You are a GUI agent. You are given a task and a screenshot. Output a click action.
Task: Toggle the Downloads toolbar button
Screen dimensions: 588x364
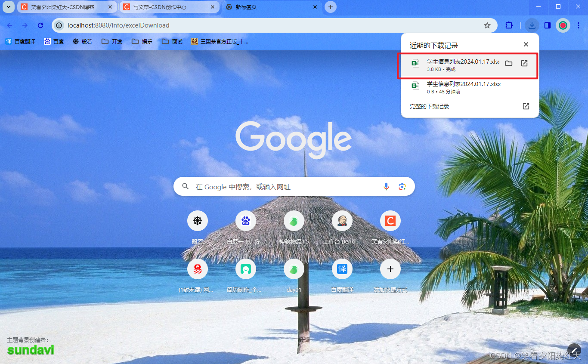pos(532,25)
